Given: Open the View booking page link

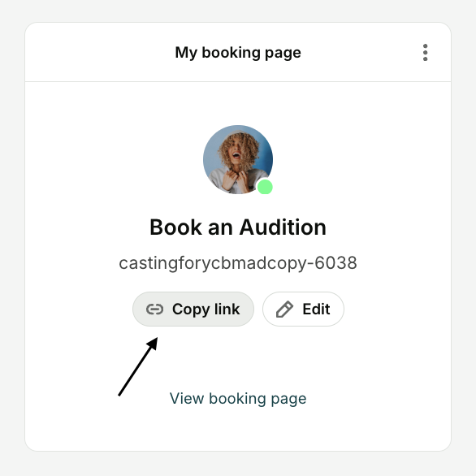Looking at the screenshot, I should pyautogui.click(x=238, y=399).
